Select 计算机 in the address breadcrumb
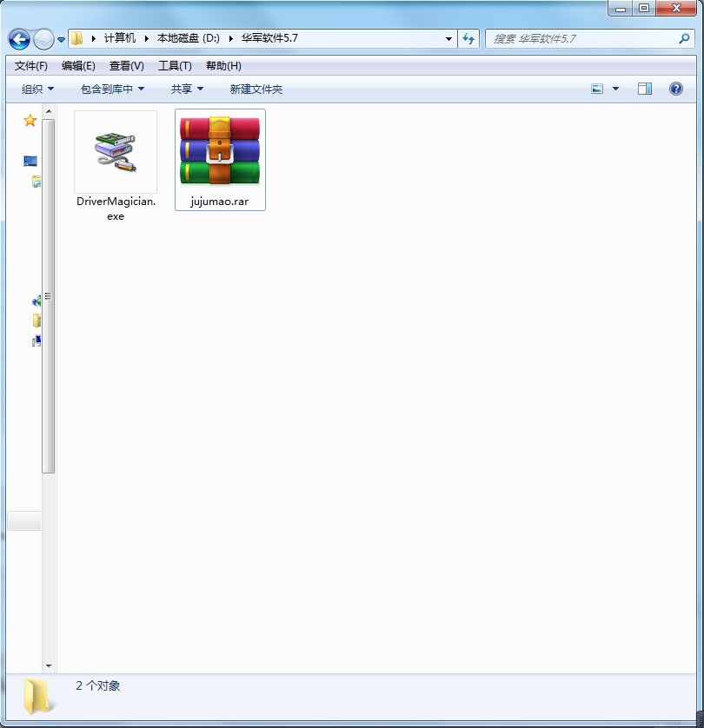Image resolution: width=704 pixels, height=728 pixels. click(119, 38)
